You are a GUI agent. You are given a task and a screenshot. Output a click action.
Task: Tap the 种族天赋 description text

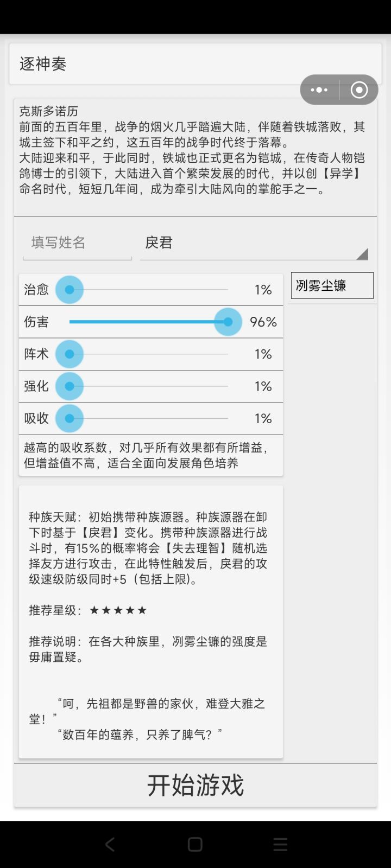[x=148, y=548]
